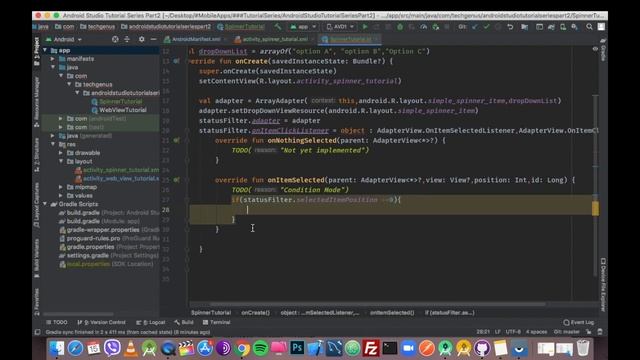Image resolution: width=640 pixels, height=360 pixels.
Task: Click the Git: master branch in status bar
Action: 567,332
